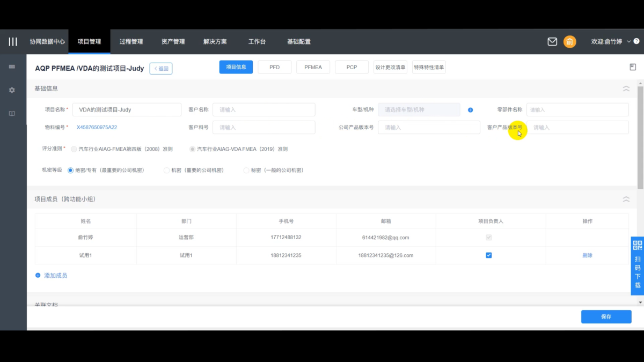Click phone number 18812341235
Viewport: 644px width, 362px height.
tap(286, 255)
